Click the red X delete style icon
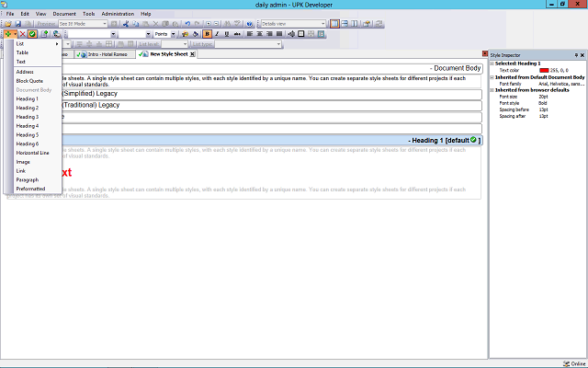The width and height of the screenshot is (588, 368). click(x=22, y=34)
